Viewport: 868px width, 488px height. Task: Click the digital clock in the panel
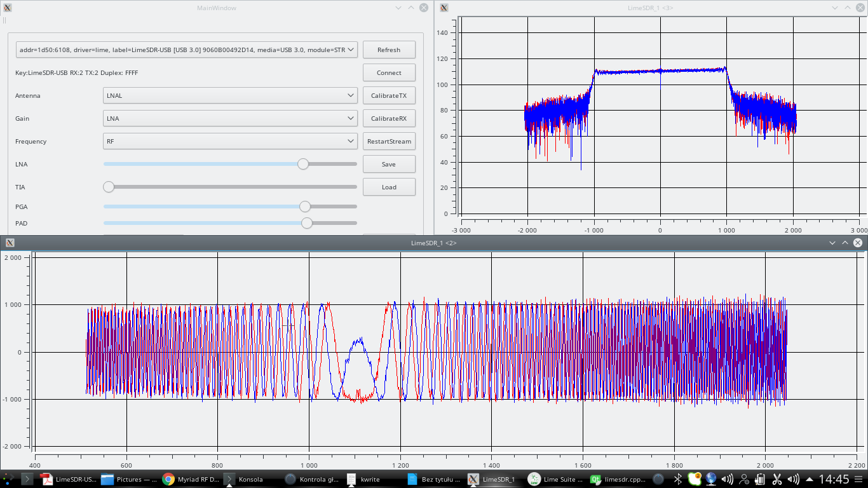coord(834,479)
